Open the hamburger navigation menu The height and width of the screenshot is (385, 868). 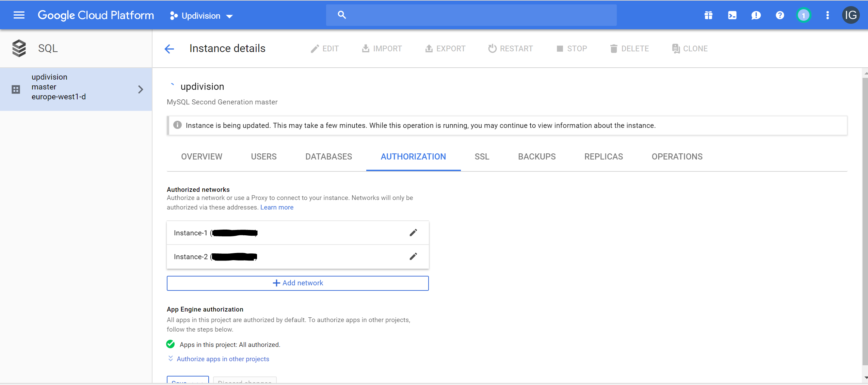click(x=19, y=15)
